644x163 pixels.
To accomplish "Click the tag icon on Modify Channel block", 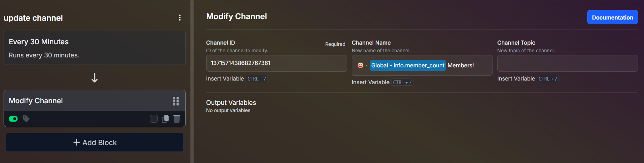I will coord(26,118).
